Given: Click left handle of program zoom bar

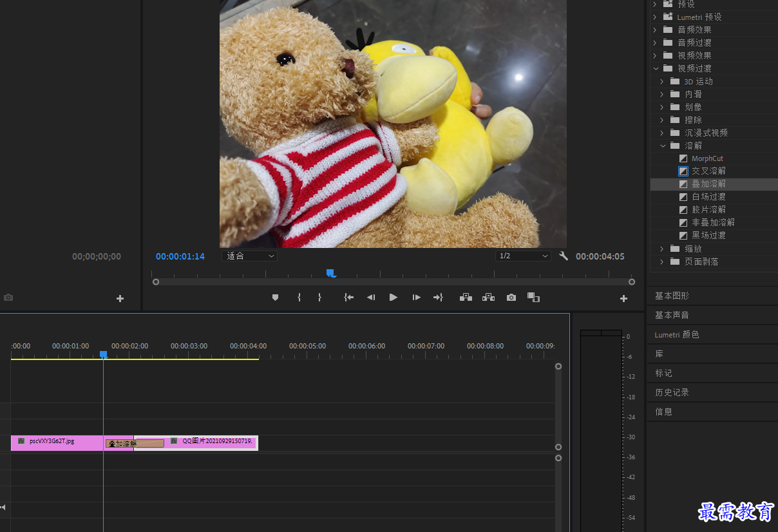Looking at the screenshot, I should [x=156, y=282].
